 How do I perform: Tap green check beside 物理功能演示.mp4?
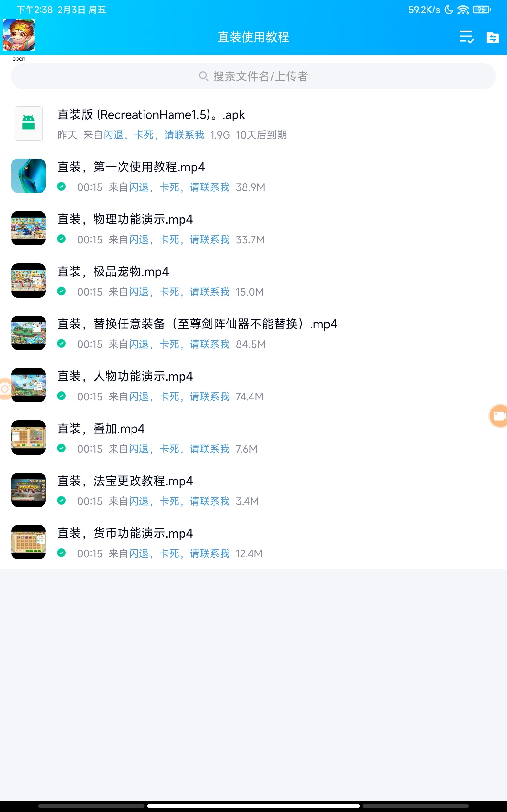point(61,239)
